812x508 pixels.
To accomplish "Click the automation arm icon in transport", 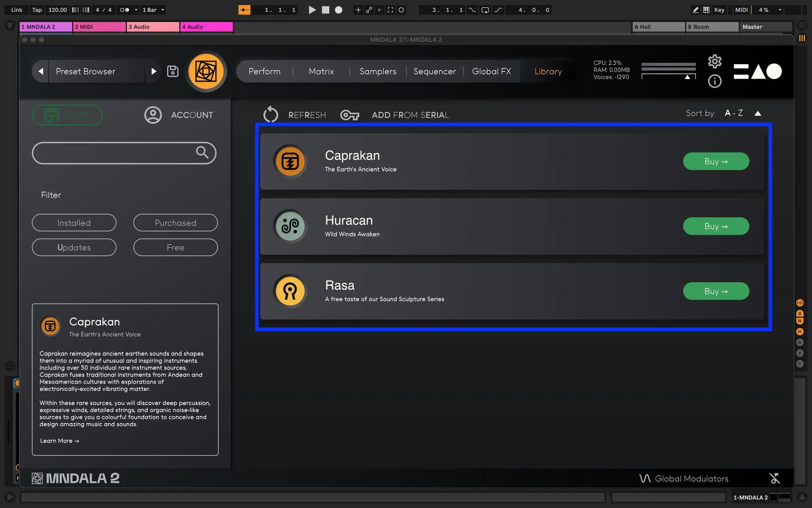I will pos(369,10).
